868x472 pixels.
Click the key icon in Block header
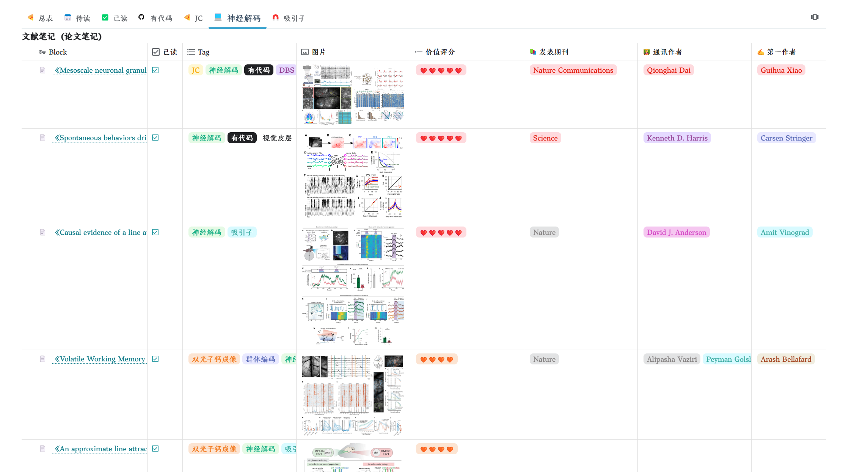(42, 52)
